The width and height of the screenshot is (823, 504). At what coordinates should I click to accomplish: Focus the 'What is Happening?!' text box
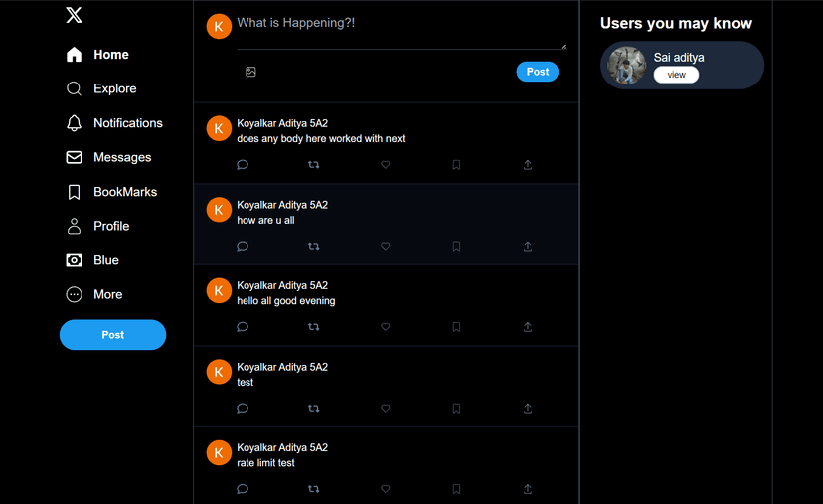(x=401, y=32)
